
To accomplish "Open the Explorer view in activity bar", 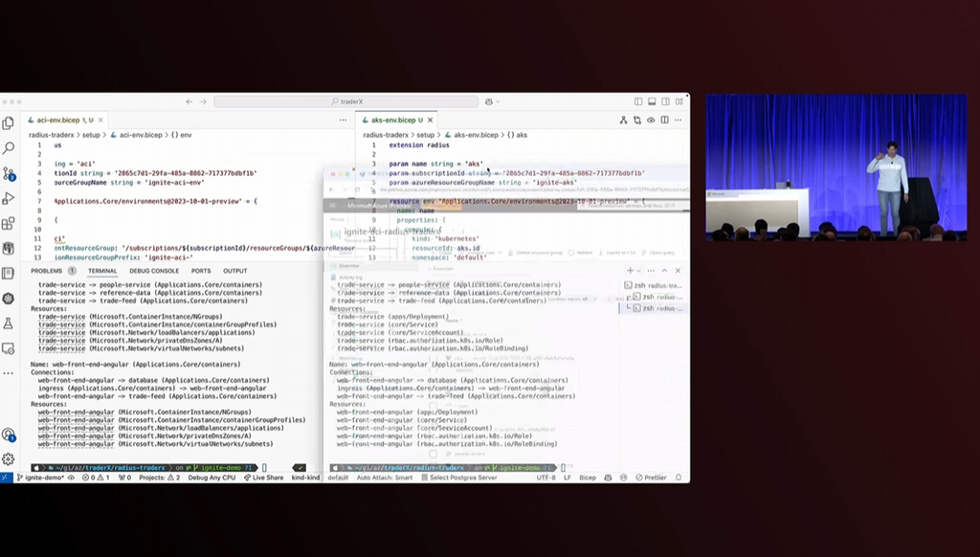I will pyautogui.click(x=9, y=123).
